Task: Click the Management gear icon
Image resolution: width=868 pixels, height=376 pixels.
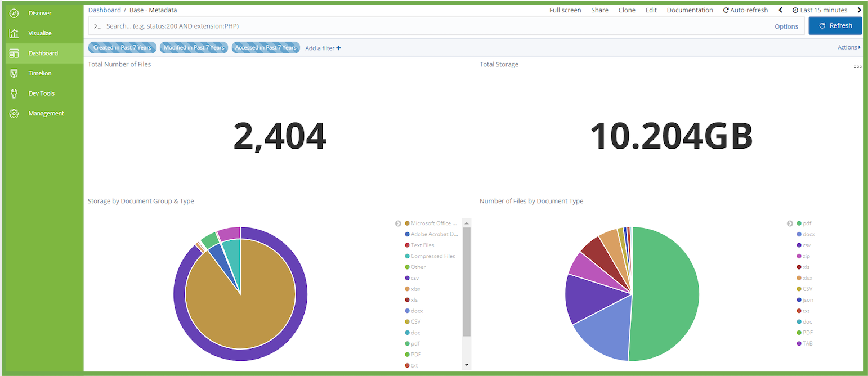Action: pyautogui.click(x=15, y=114)
